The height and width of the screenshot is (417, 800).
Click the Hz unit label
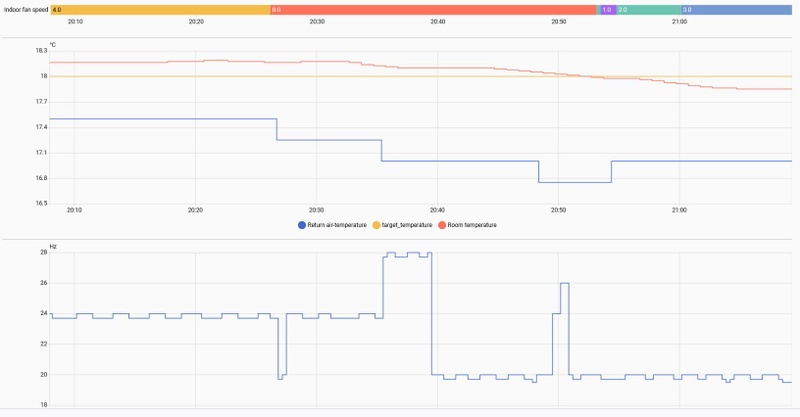[x=53, y=247]
